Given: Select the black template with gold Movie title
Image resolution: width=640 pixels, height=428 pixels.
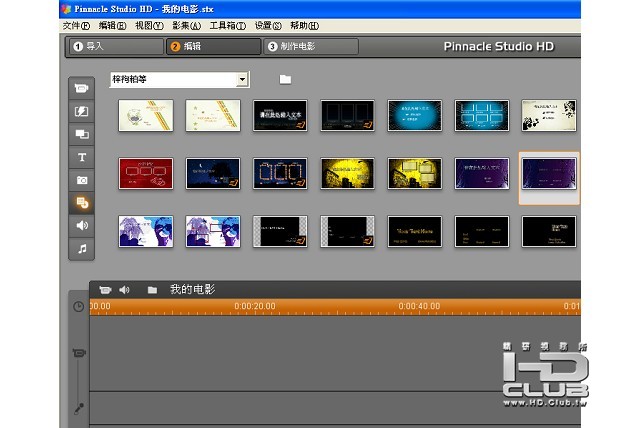Looking at the screenshot, I should coord(415,231).
